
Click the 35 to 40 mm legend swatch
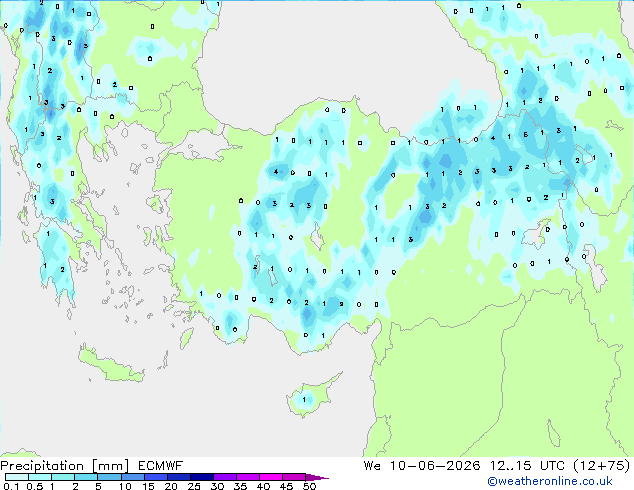click(247, 477)
